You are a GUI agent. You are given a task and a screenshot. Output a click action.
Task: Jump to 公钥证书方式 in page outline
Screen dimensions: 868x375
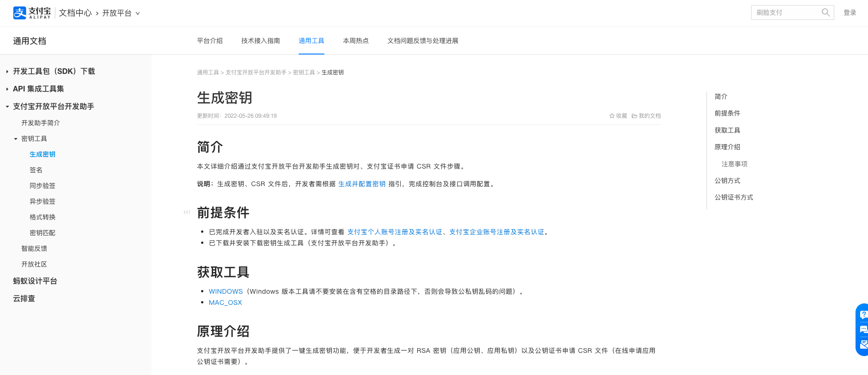(x=734, y=197)
